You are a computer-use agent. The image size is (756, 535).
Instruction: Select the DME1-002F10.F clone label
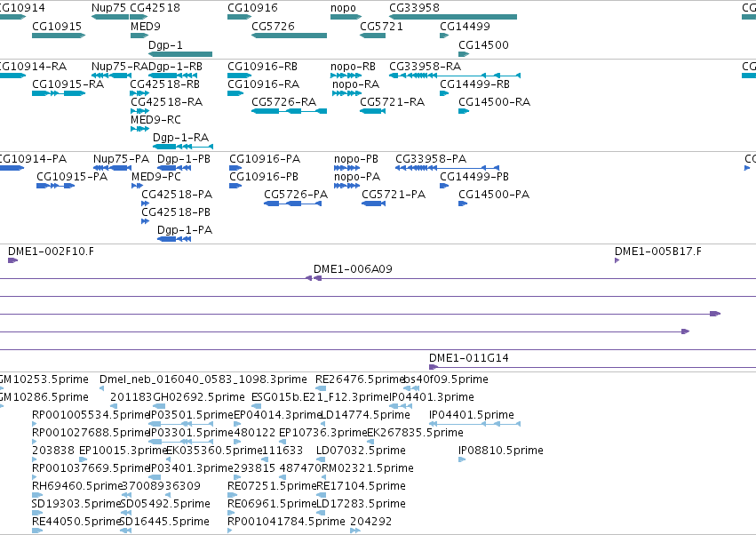52,252
